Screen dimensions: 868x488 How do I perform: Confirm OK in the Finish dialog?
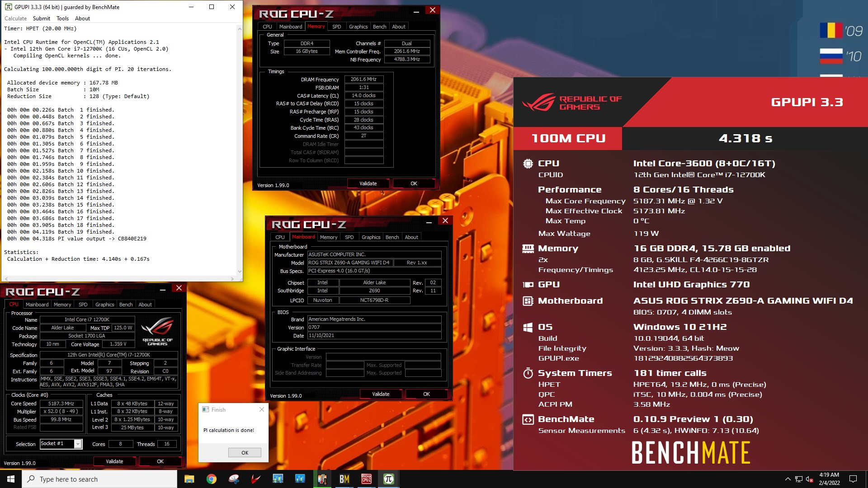tap(245, 453)
